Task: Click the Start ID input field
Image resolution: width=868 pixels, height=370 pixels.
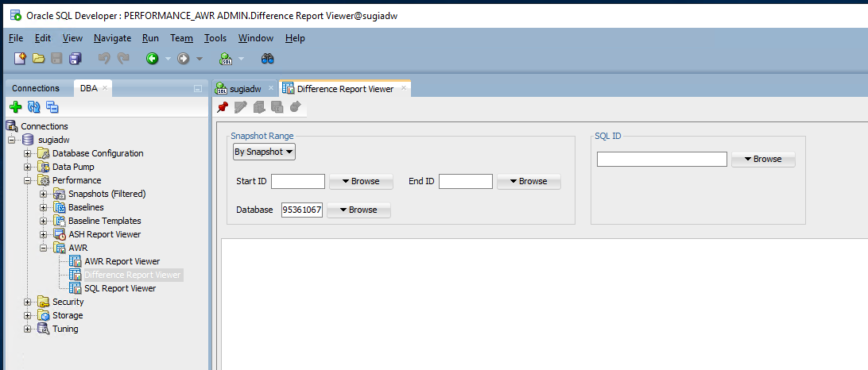Action: coord(298,181)
